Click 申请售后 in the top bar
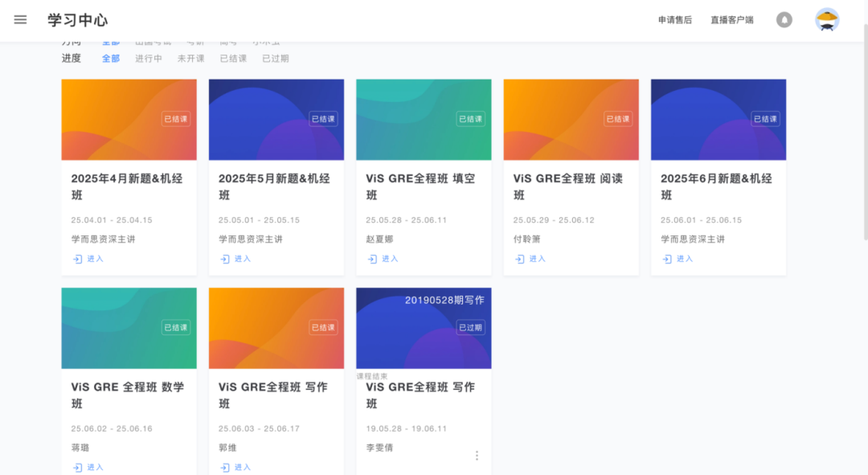The image size is (868, 475). click(674, 19)
